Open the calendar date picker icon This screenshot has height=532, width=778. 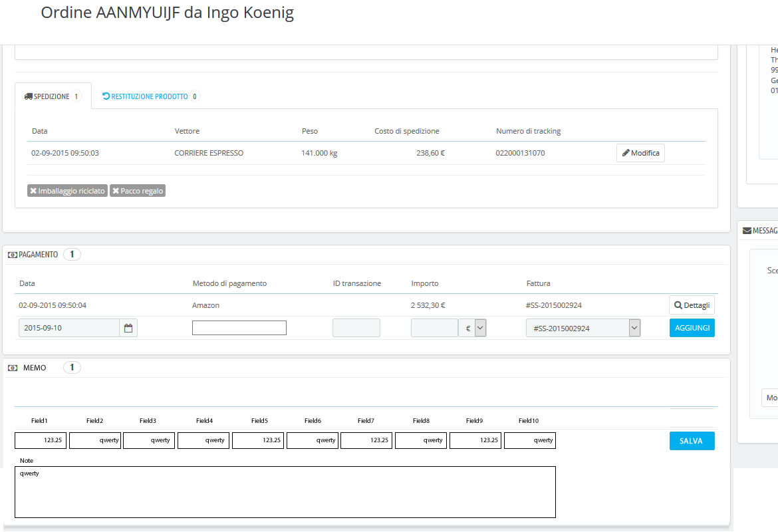click(128, 328)
